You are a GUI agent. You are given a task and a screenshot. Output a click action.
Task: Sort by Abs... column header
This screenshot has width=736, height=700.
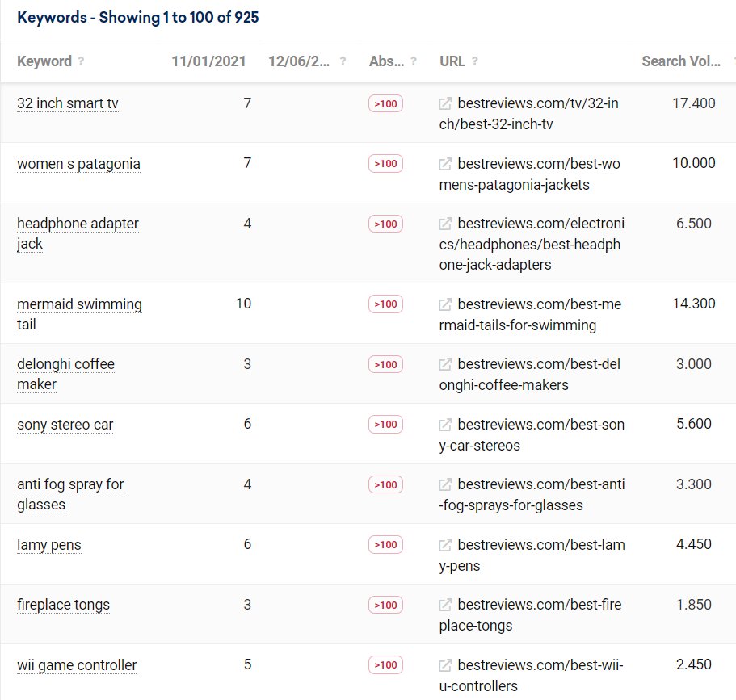coord(386,61)
